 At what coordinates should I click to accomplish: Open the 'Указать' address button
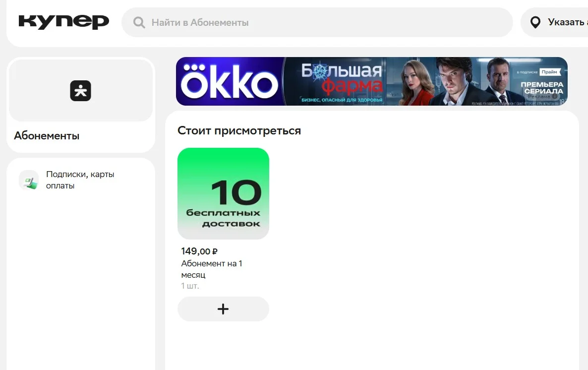(x=554, y=22)
